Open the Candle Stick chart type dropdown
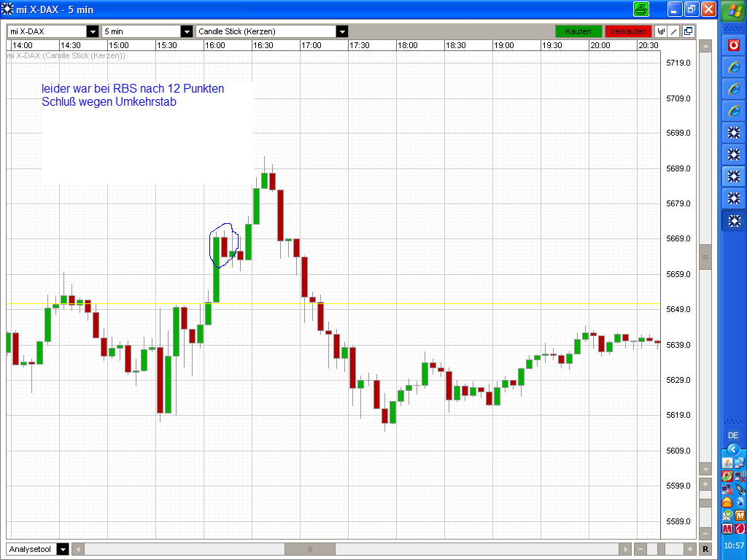Image resolution: width=747 pixels, height=560 pixels. click(x=341, y=31)
